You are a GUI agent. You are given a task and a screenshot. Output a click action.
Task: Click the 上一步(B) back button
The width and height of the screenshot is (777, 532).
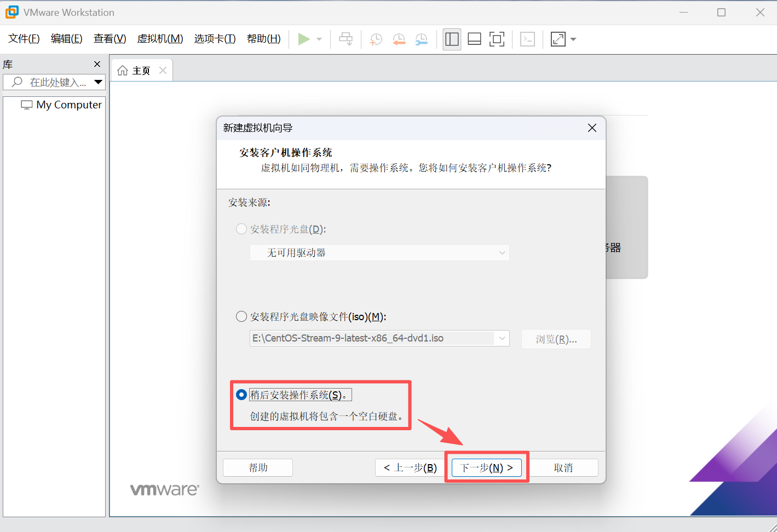[x=410, y=467]
